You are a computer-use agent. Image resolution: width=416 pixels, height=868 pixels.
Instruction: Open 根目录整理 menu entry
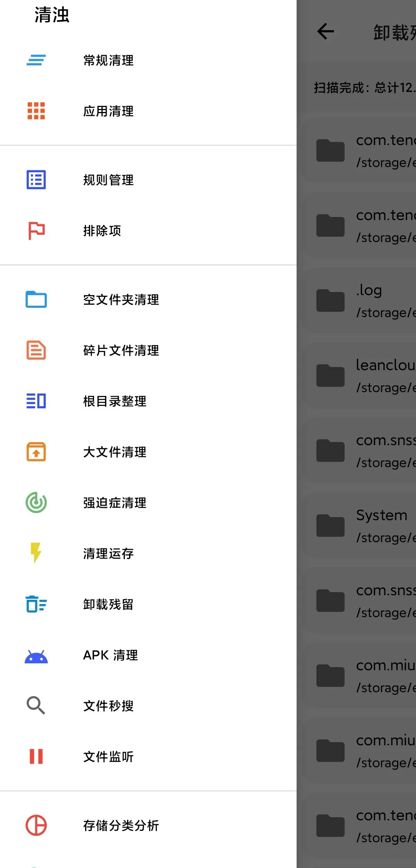pyautogui.click(x=148, y=401)
